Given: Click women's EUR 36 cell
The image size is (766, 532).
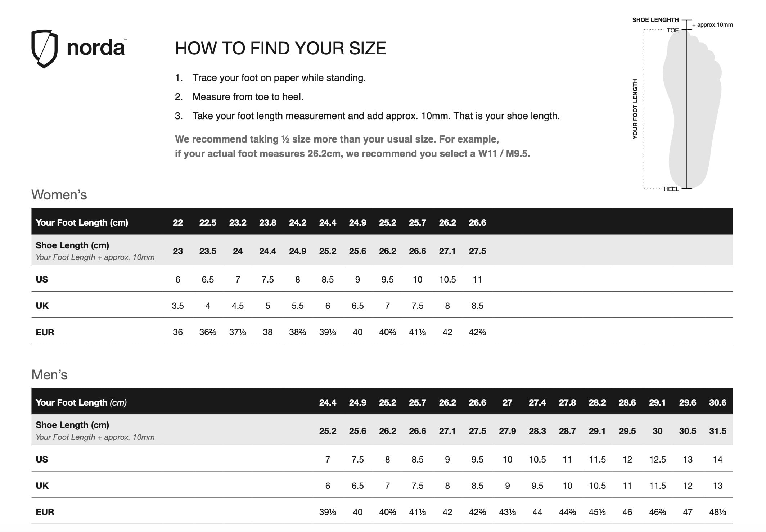Looking at the screenshot, I should [178, 332].
